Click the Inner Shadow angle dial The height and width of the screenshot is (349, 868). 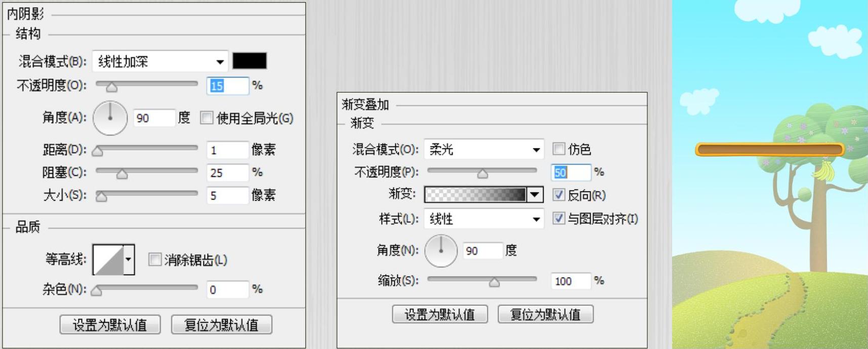110,118
